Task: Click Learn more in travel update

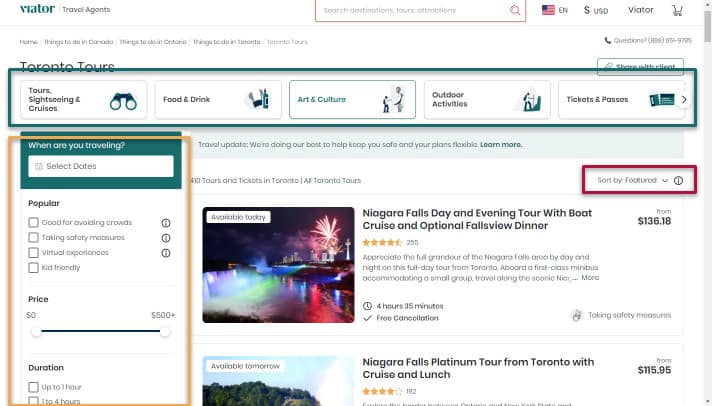Action: tap(501, 144)
